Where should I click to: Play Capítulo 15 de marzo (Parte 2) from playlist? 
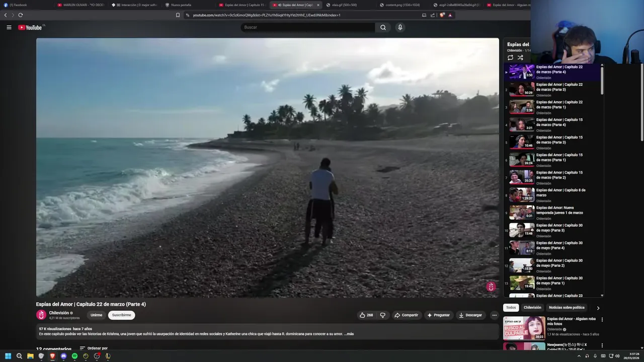(x=553, y=177)
